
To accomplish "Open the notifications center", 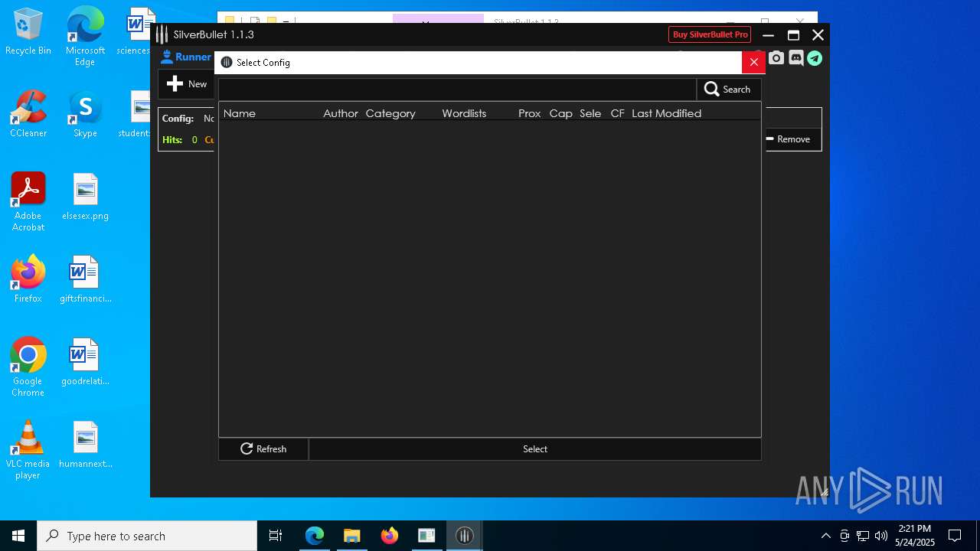I will tap(955, 536).
